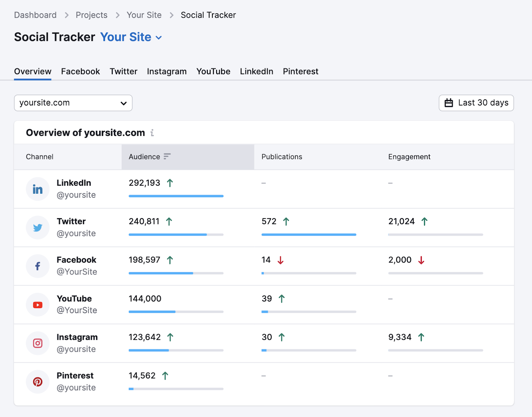Click the 144,000 YouTube audience value
Viewport: 532px width, 417px height.
click(x=145, y=299)
